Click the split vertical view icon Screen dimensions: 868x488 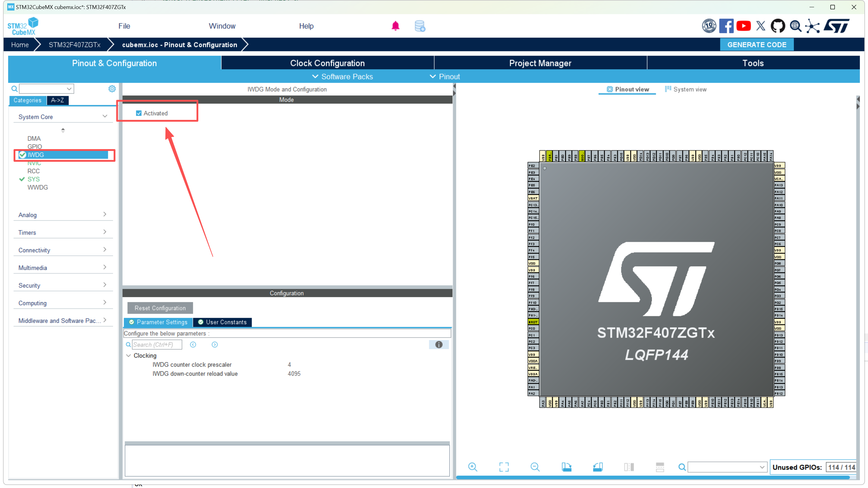coord(629,467)
